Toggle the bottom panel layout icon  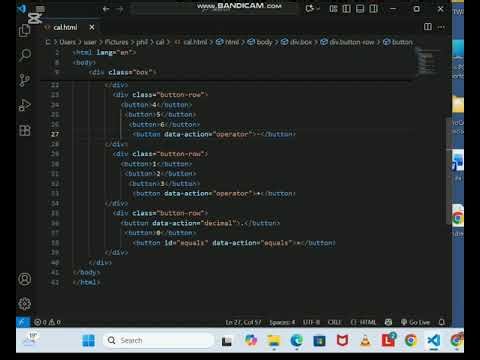coord(360,9)
